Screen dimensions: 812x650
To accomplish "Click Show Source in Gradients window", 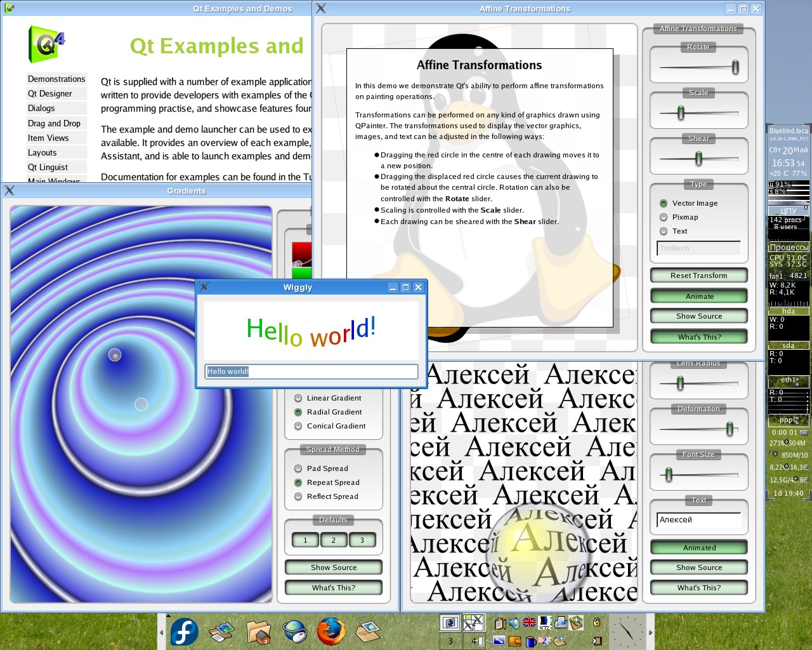I will click(x=334, y=567).
